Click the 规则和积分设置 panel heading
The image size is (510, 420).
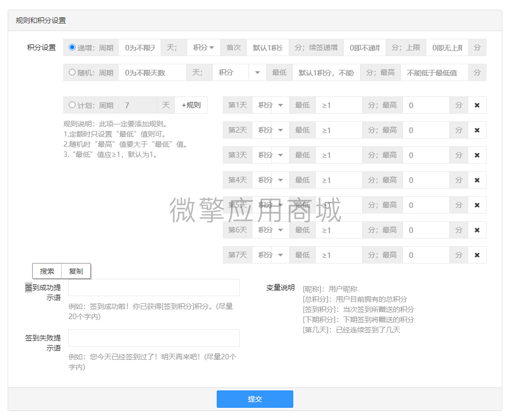coord(41,20)
